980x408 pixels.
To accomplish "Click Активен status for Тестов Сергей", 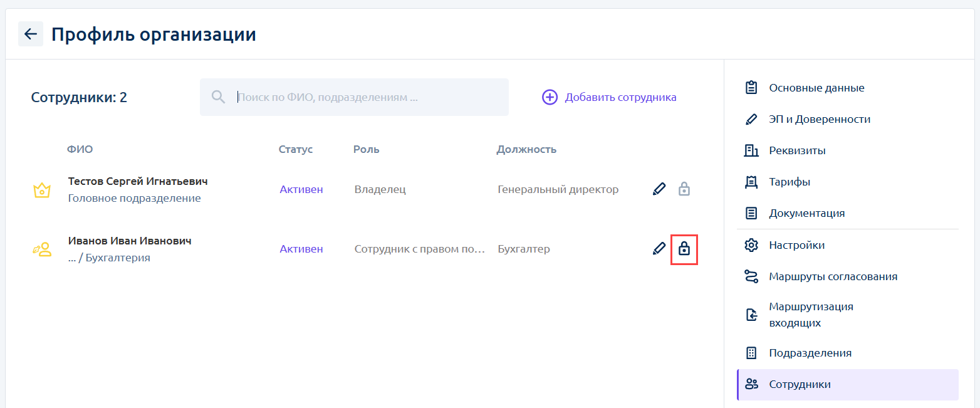I will click(x=301, y=189).
